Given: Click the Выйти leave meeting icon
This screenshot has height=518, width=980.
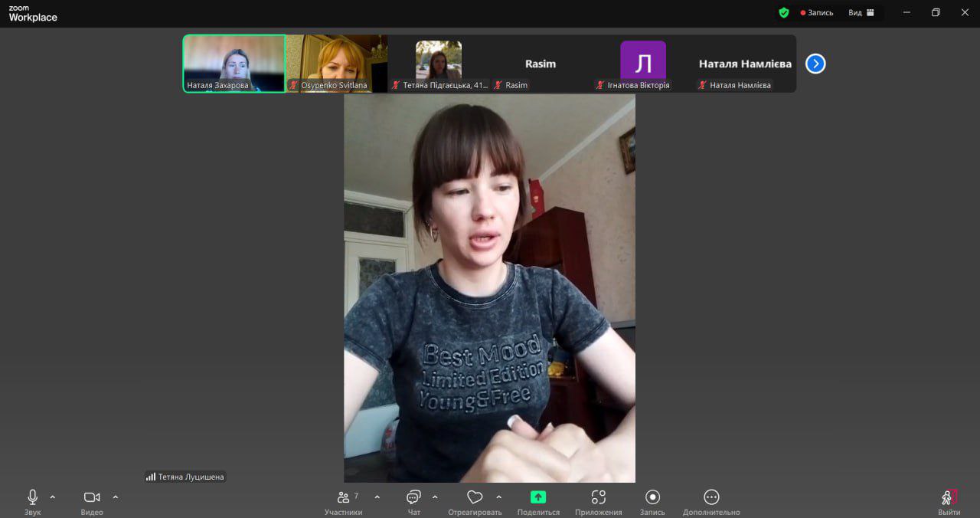Looking at the screenshot, I should coord(949,498).
